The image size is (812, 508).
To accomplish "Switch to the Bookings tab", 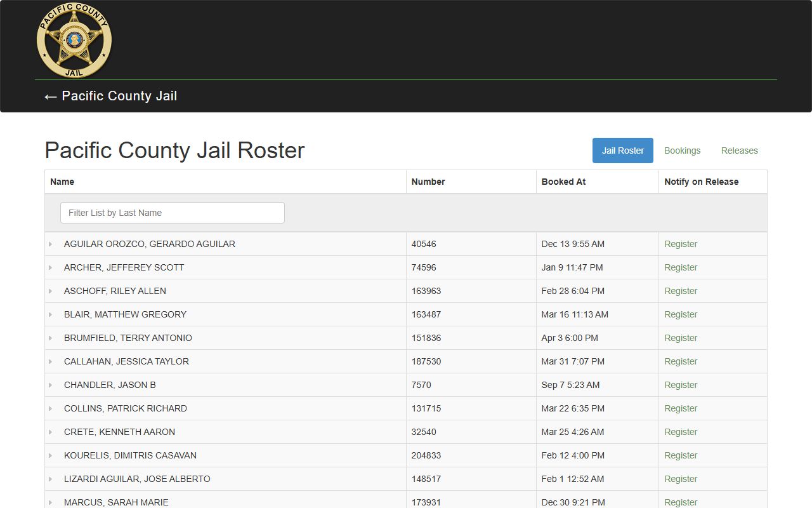I will [682, 150].
